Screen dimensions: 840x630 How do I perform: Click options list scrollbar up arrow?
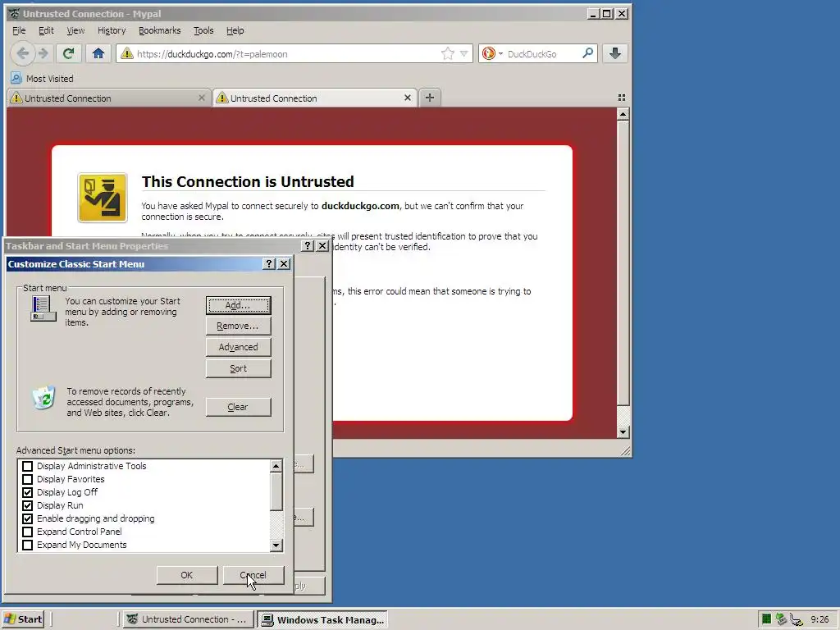pos(276,466)
